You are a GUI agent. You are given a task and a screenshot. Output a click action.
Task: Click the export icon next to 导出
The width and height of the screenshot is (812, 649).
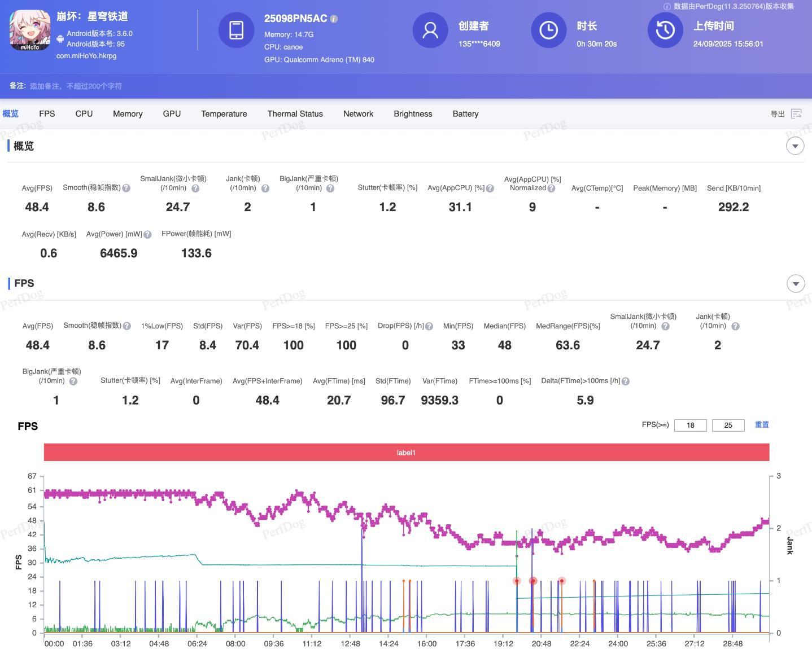(x=796, y=114)
